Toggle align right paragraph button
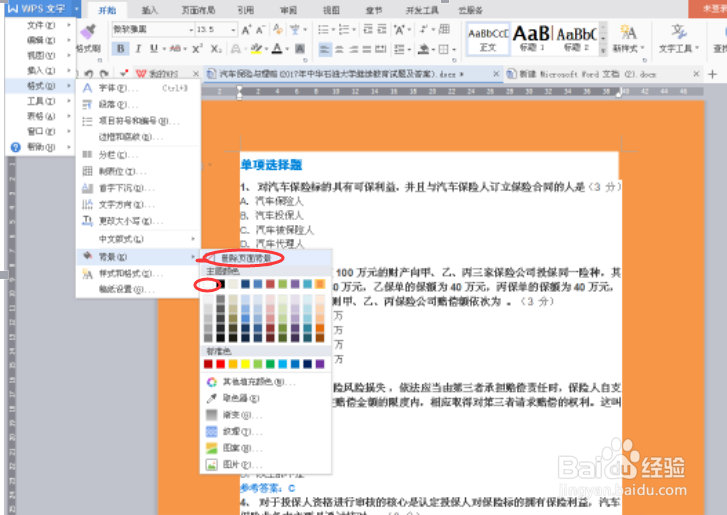Viewport: 727px width, 515px height. pos(353,49)
